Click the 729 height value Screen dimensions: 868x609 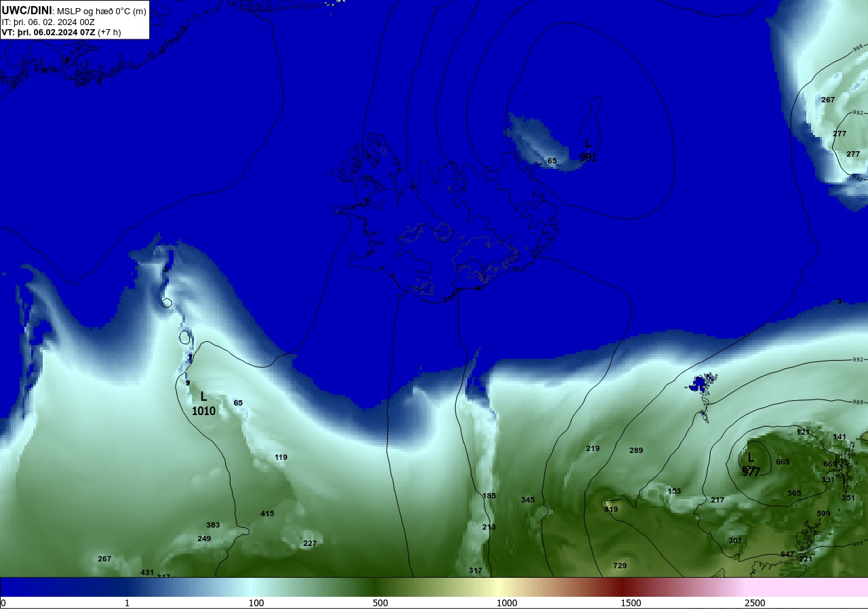620,566
